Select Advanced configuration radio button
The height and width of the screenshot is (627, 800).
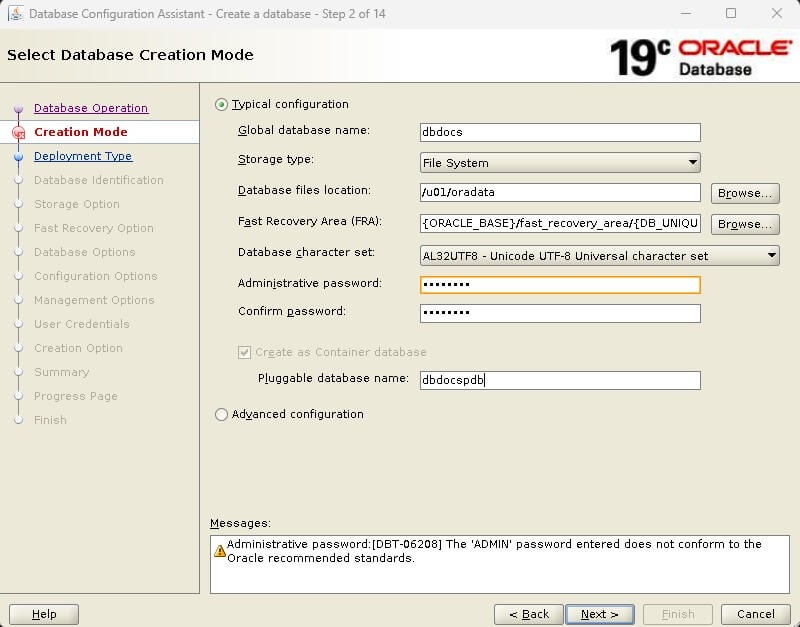[x=221, y=414]
